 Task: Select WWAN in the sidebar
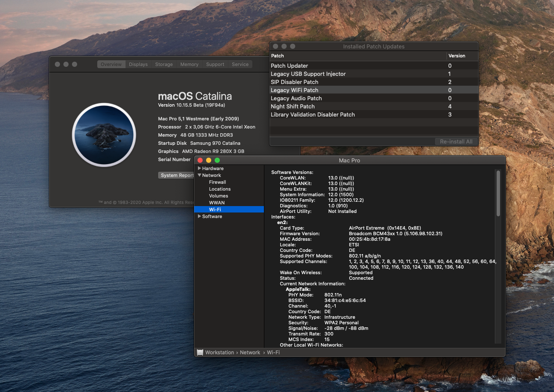[x=229, y=203]
